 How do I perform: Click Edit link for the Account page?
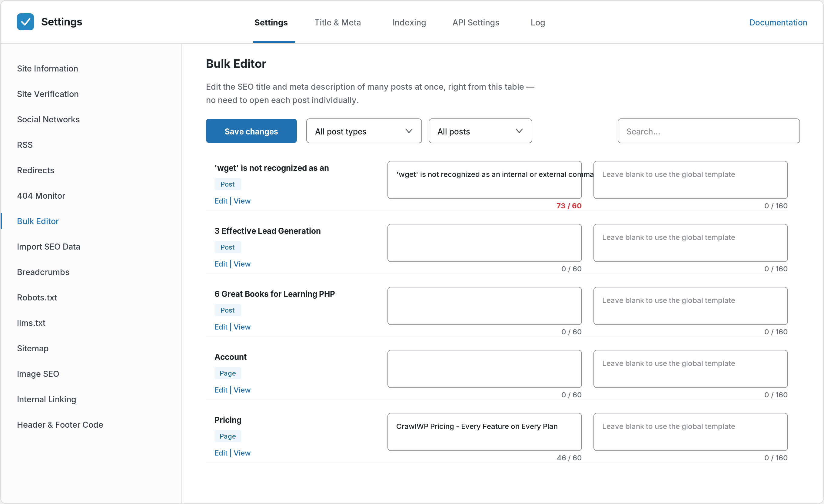point(221,390)
